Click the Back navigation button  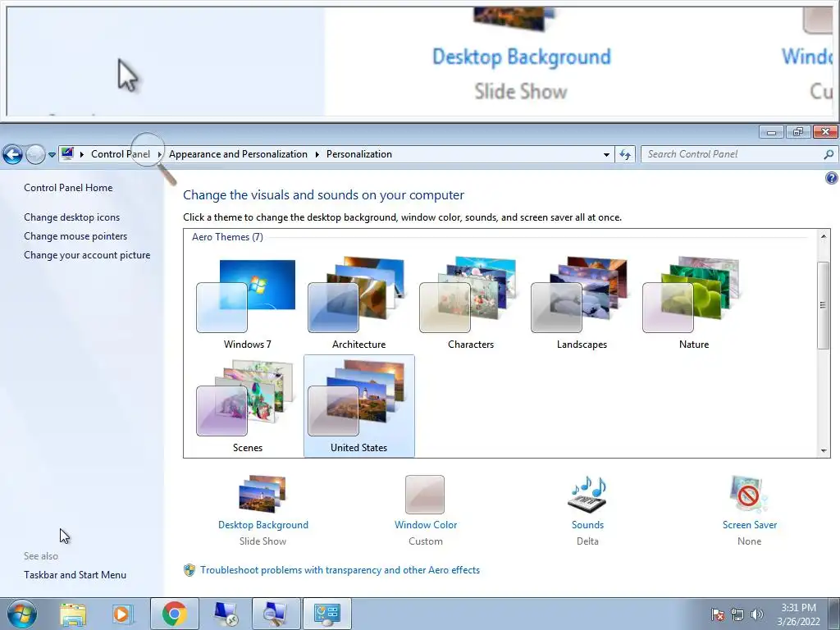click(12, 154)
